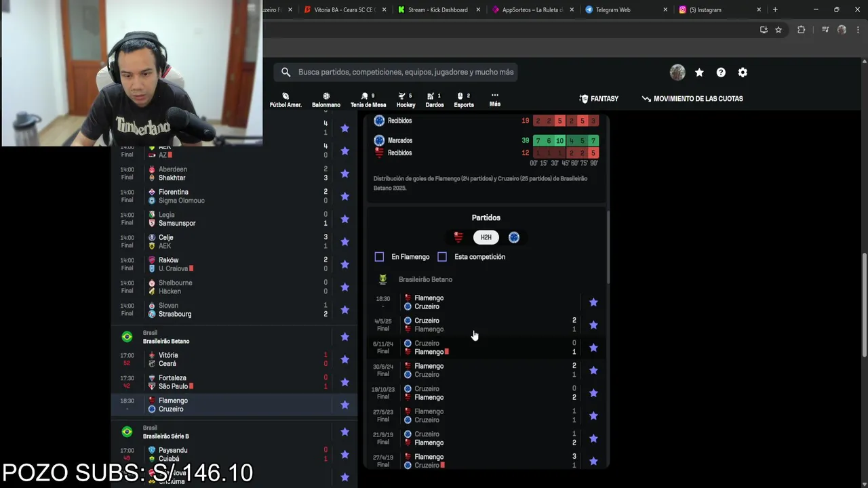Toggle star for Flamengo vs Cruzeiro in left list
The height and width of the screenshot is (488, 868).
pyautogui.click(x=344, y=405)
